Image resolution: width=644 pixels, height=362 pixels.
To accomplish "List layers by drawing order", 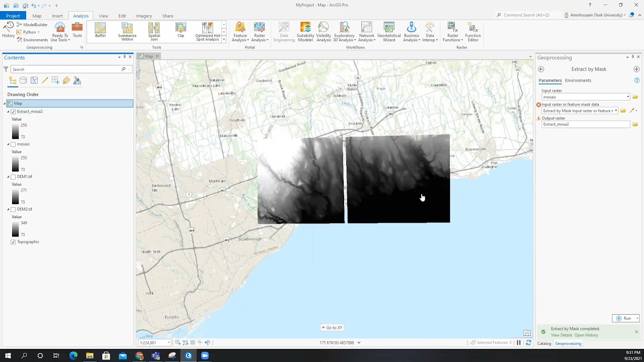I will click(13, 80).
